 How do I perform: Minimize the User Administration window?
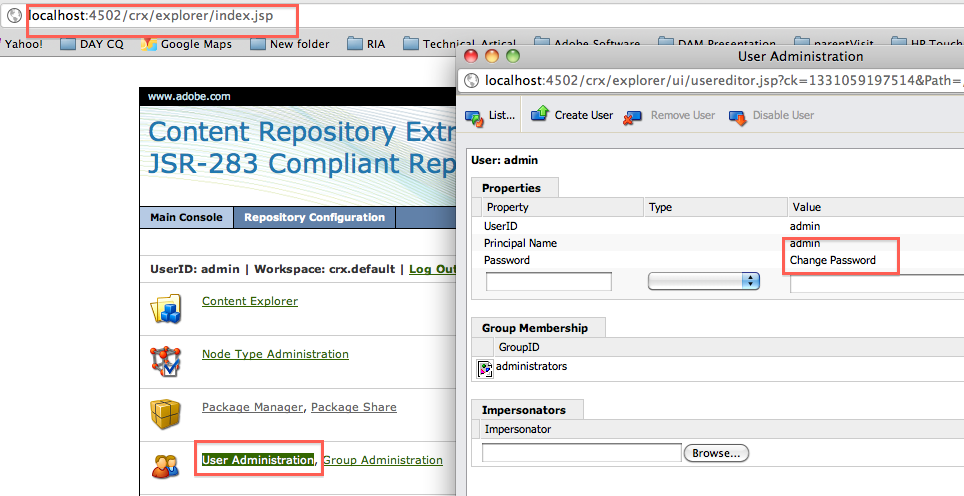tap(492, 56)
